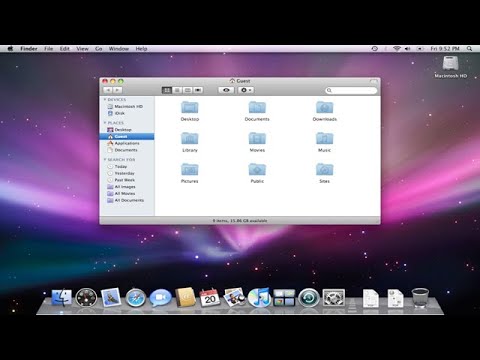Collapse the DEVICES sidebar section
Viewport: 480px width, 360px height.
coord(105,99)
